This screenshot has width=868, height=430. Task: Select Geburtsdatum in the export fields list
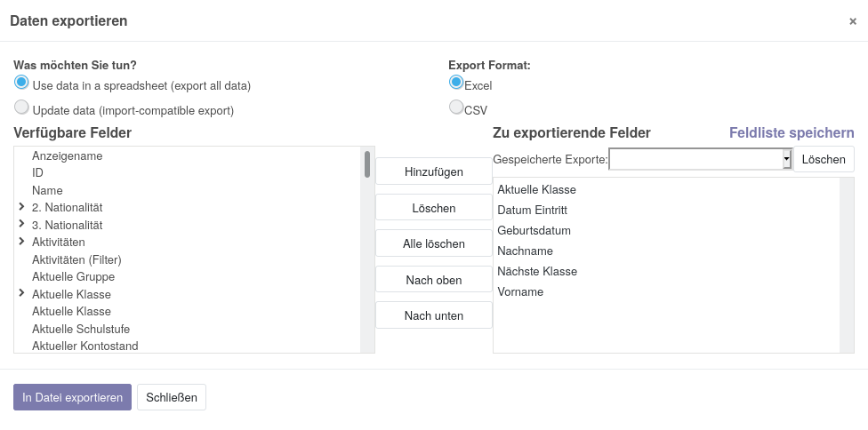(x=534, y=230)
